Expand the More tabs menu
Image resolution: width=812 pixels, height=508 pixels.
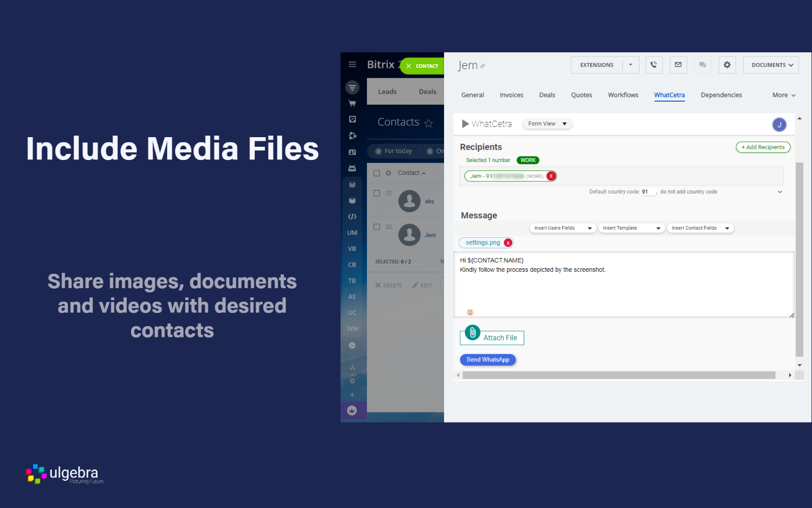tap(784, 95)
